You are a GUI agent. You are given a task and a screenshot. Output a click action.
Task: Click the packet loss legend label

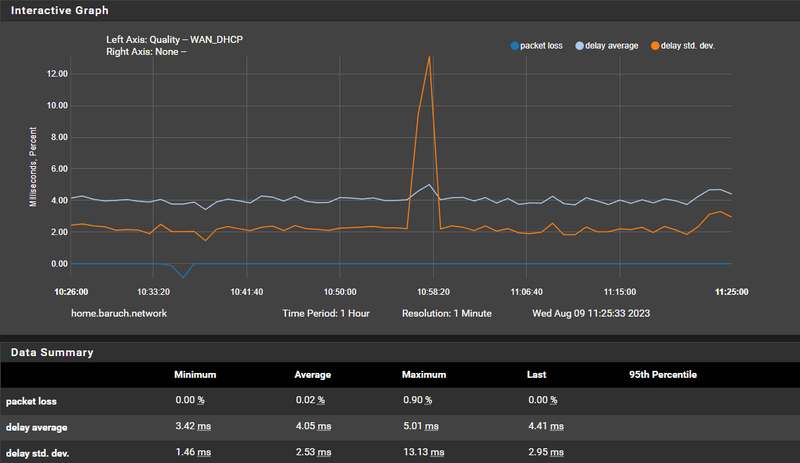541,46
